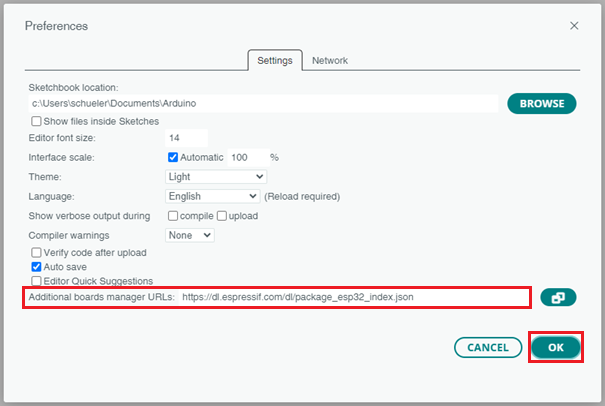Enable Editor Quick Suggestions
605x406 pixels.
37,282
